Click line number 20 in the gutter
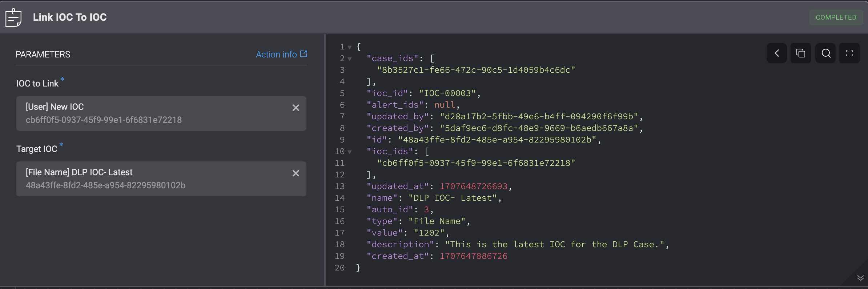Image resolution: width=868 pixels, height=289 pixels. (339, 268)
